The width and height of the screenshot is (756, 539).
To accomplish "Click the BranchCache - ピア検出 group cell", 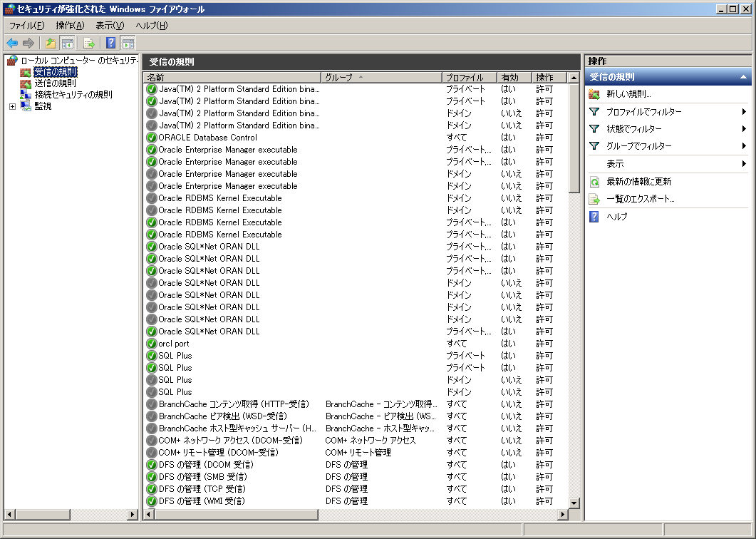I will pyautogui.click(x=380, y=416).
